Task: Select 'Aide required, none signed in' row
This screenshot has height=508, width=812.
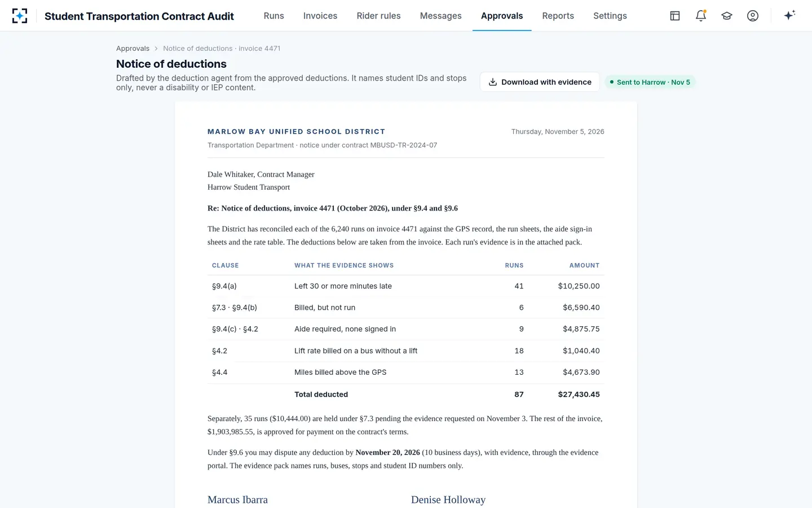Action: tap(406, 329)
